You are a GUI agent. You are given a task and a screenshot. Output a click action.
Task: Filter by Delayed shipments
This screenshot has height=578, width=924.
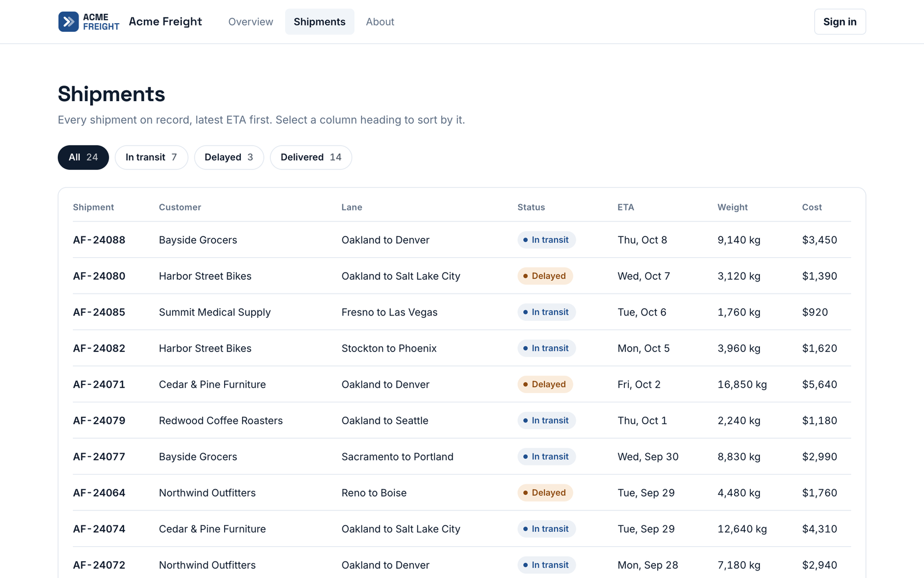click(x=229, y=157)
